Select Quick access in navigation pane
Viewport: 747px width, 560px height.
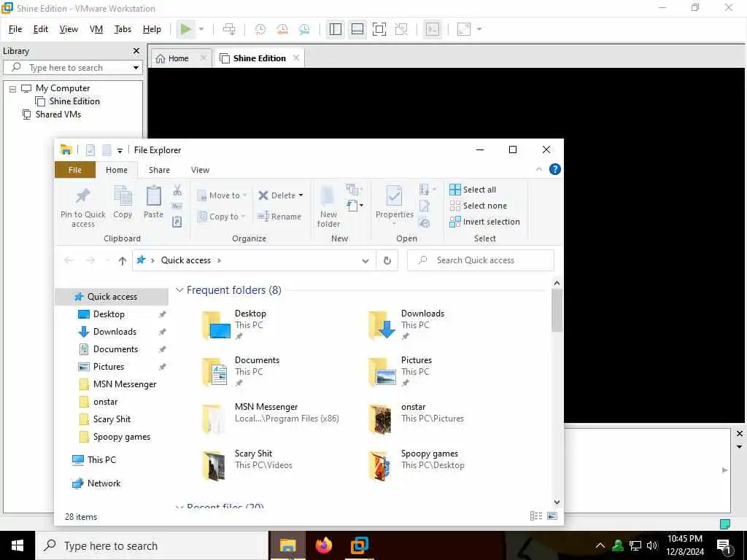pos(112,297)
